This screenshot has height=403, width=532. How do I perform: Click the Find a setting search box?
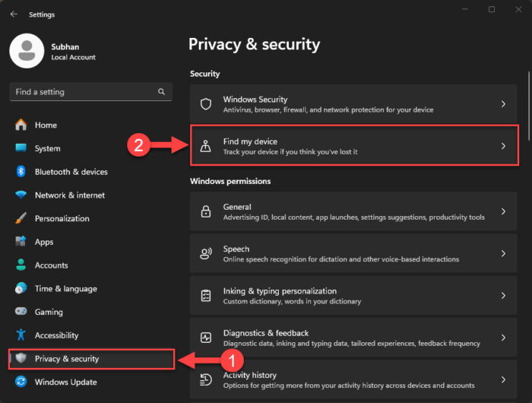tap(91, 92)
